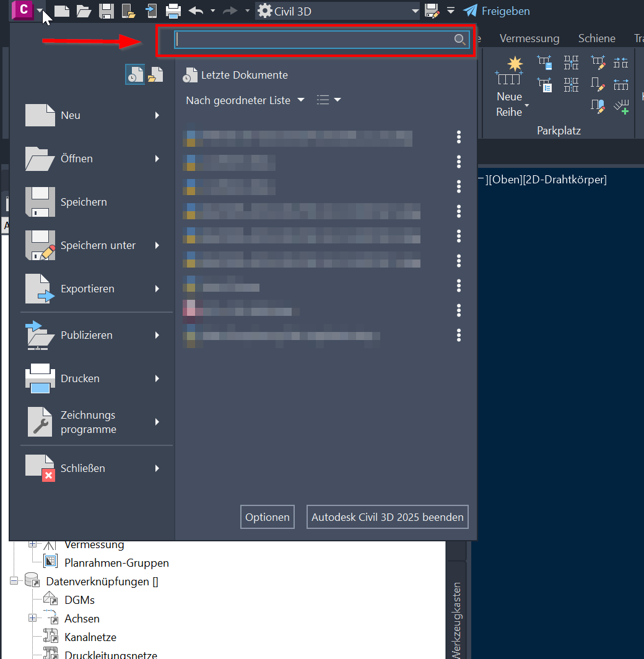Screen dimensions: 644x659
Task: Click the parking row edit icon with pencil
Action: 598,62
